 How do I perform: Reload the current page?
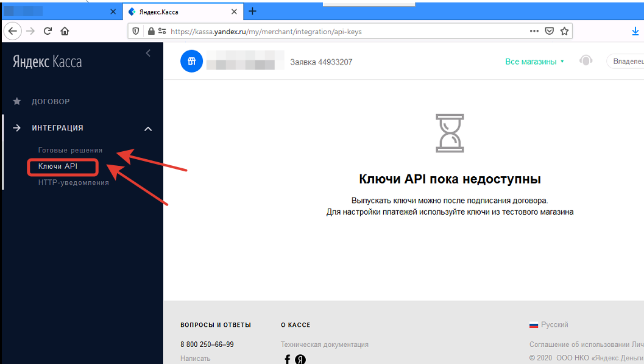click(48, 31)
